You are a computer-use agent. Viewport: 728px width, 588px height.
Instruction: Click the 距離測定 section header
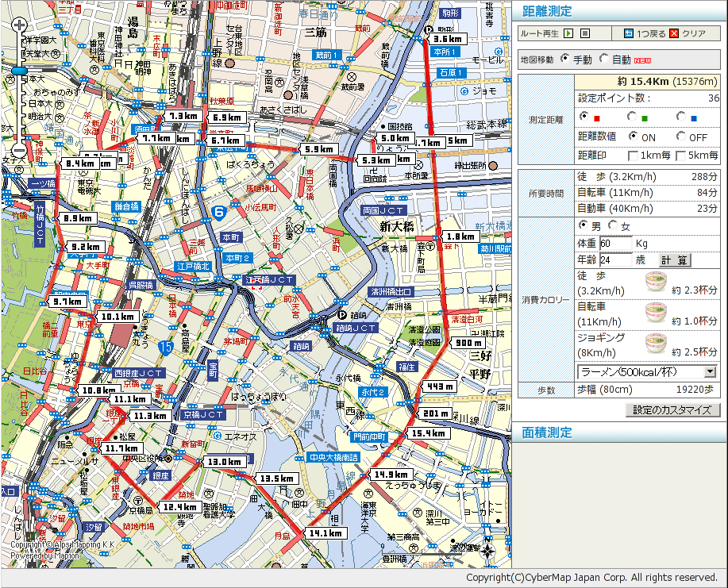pos(547,11)
